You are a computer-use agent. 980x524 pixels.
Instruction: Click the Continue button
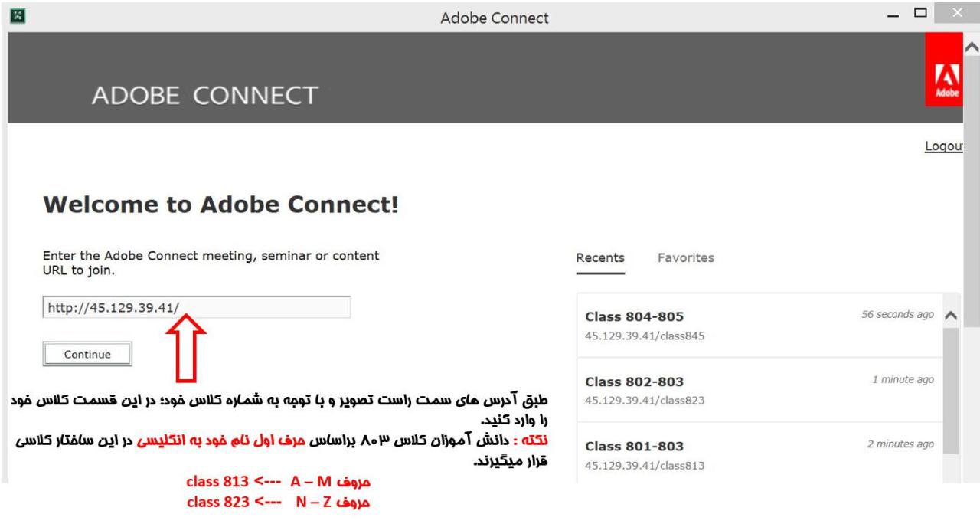[x=87, y=354]
